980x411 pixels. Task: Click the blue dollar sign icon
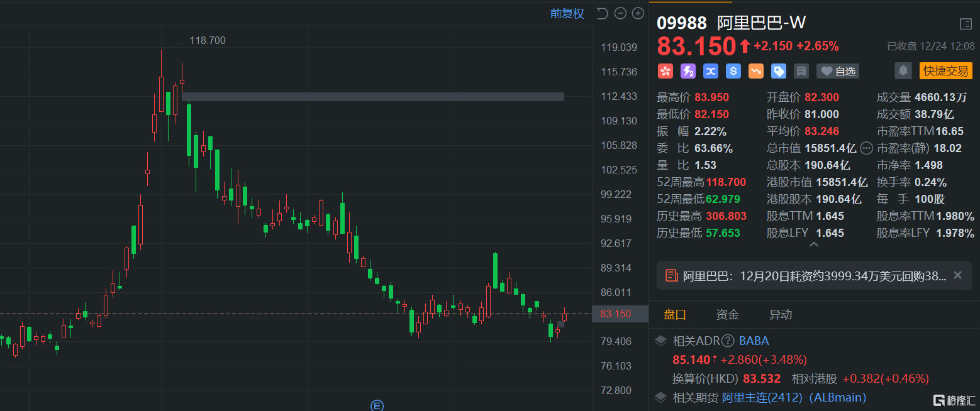(x=733, y=71)
